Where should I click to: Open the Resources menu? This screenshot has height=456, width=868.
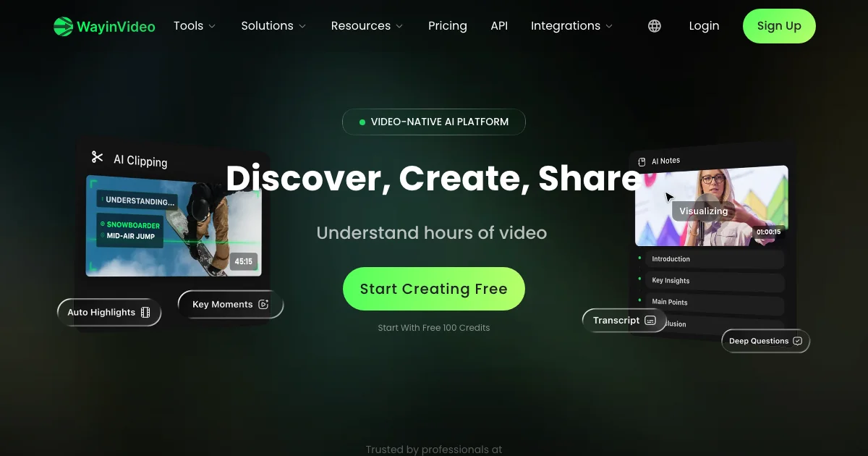pyautogui.click(x=367, y=26)
